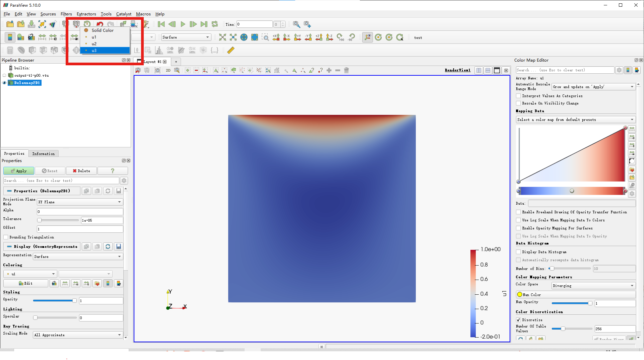Open the Filters menu
644x360 pixels.
tap(66, 14)
